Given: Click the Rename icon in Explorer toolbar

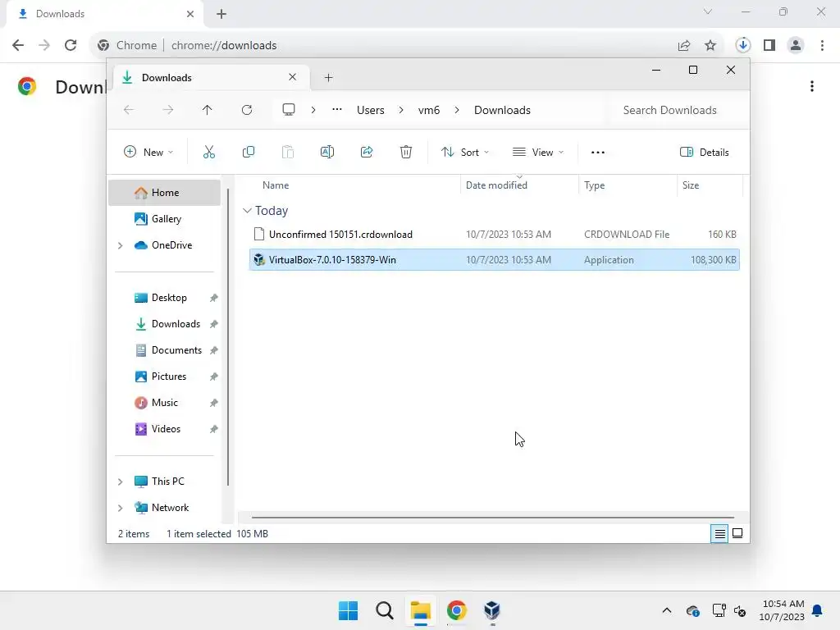Looking at the screenshot, I should tap(326, 152).
